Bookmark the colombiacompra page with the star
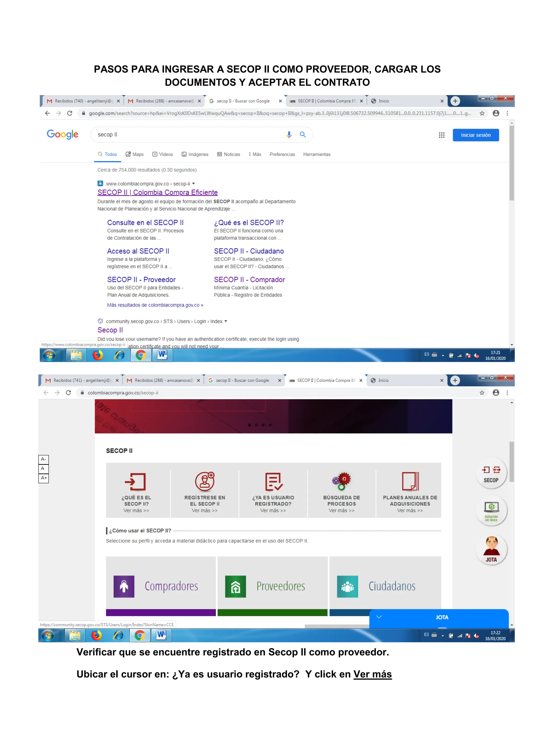 pos(482,392)
